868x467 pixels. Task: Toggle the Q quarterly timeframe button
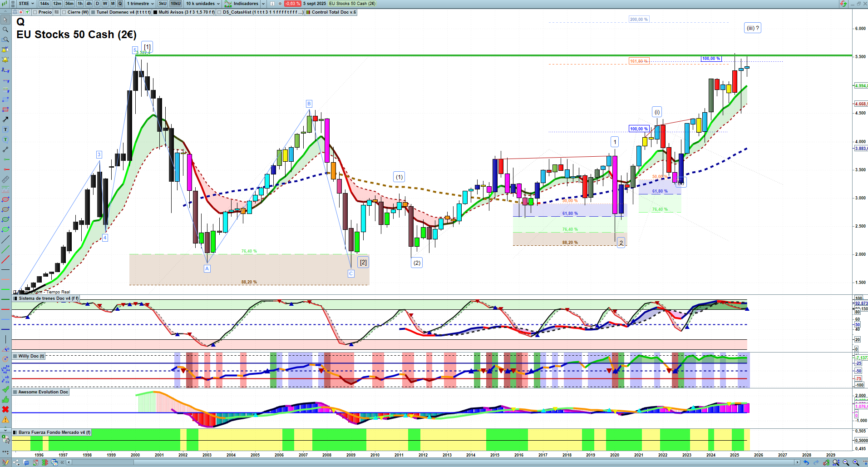click(x=120, y=4)
